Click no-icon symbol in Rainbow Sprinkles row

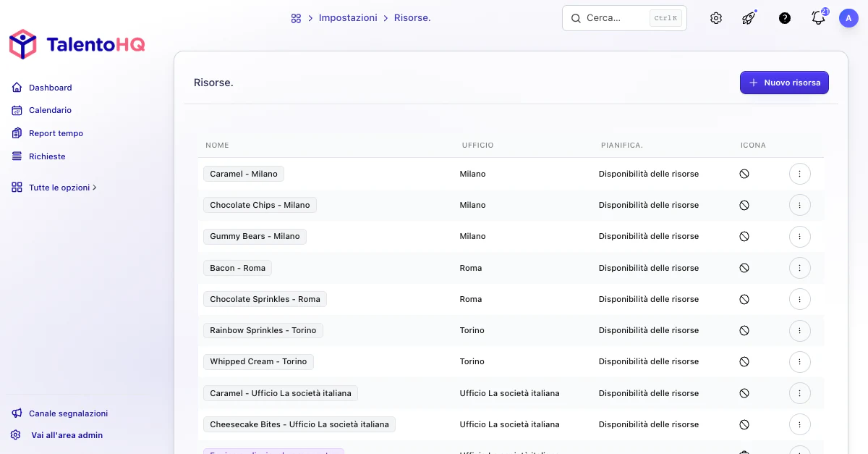click(x=744, y=330)
